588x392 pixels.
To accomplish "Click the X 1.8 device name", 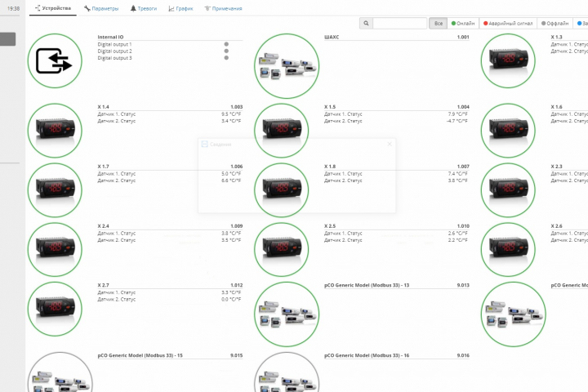I will [x=330, y=166].
